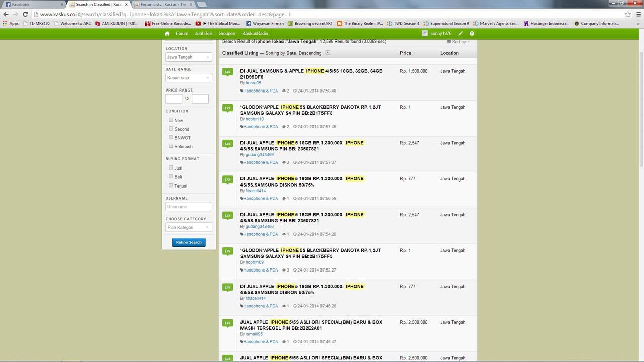
Task: Open Wiryawan Firman Facebook bookmark
Action: (265, 23)
